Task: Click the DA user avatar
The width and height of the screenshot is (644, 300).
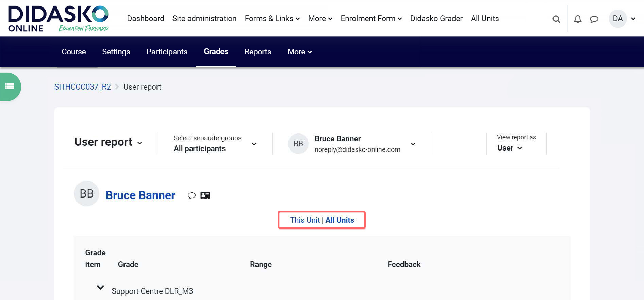Action: [x=617, y=19]
